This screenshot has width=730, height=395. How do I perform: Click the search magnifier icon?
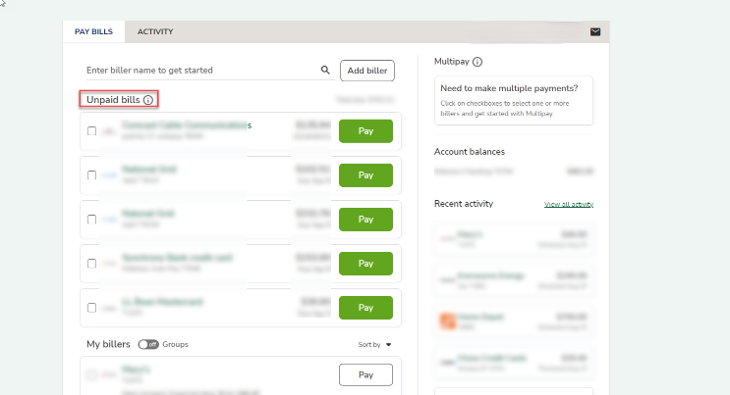pos(325,70)
